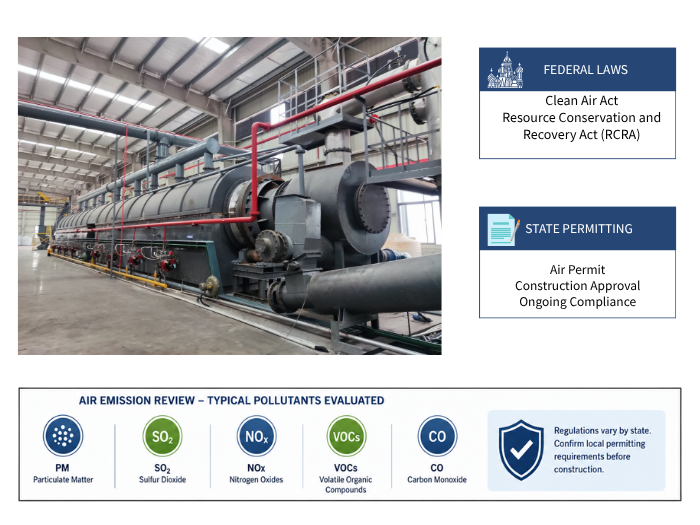Screen dimensions: 700x525
Task: Click the 'Air Permit' text
Action: coord(577,270)
